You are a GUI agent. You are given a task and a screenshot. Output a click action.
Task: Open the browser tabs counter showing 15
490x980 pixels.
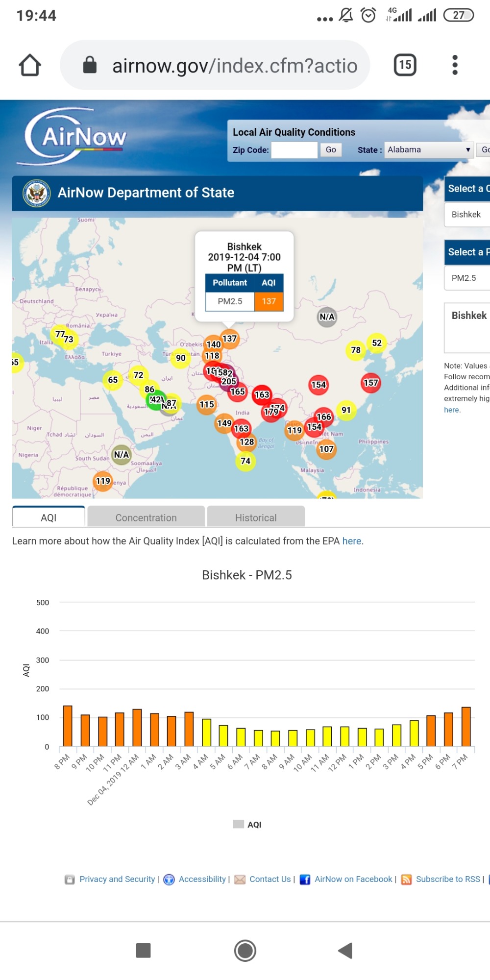405,65
